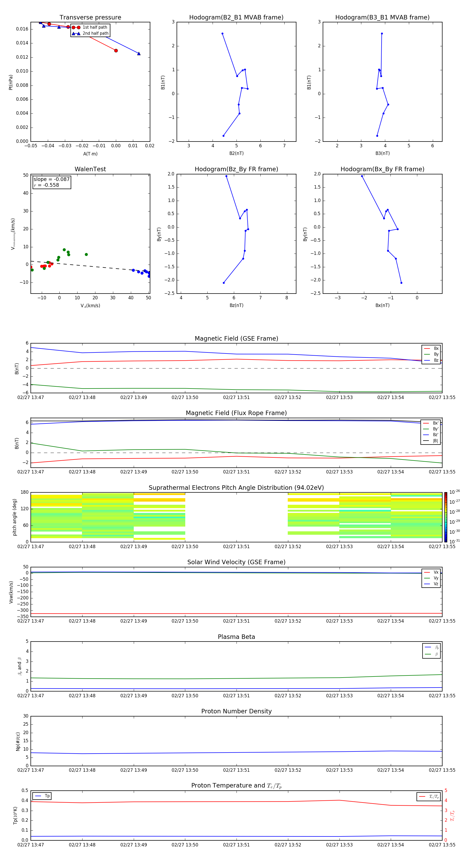Click the 'pitch angle (deg)' axis label
This screenshot has height=868, width=473.
point(14,517)
